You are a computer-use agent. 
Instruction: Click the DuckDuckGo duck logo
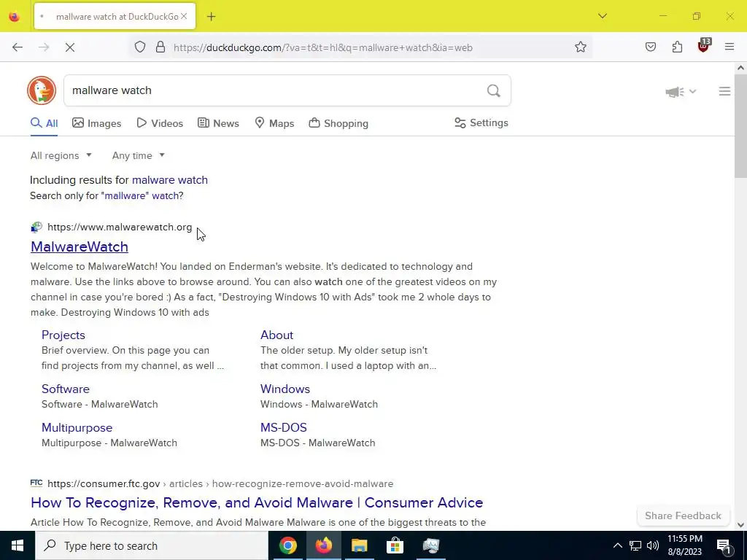(x=42, y=90)
